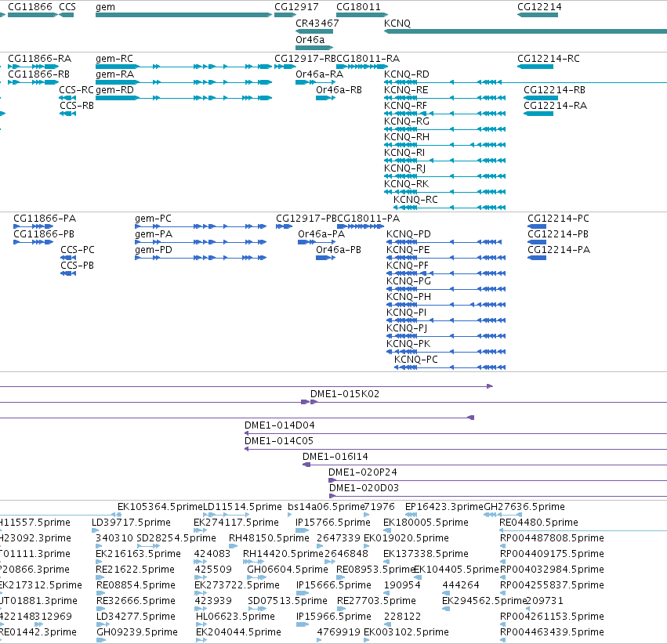
Task: Click transcript Or46a-RB
Action: 325,98
